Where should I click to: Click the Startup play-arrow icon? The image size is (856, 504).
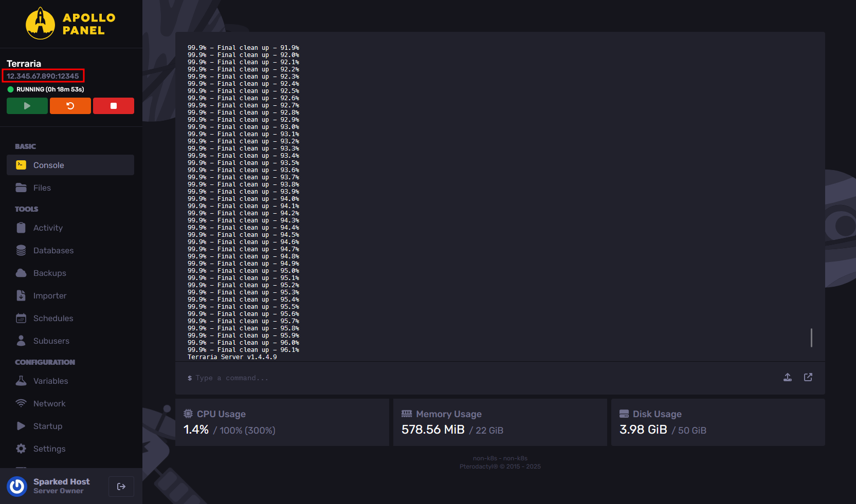pyautogui.click(x=21, y=426)
